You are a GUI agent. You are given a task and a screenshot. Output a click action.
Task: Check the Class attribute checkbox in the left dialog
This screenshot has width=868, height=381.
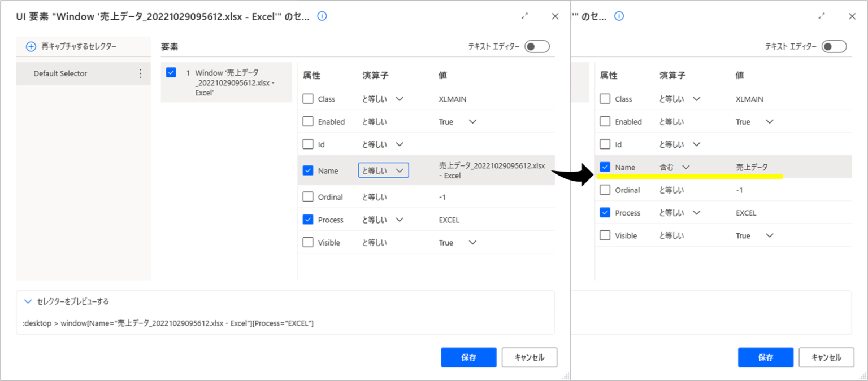[308, 99]
